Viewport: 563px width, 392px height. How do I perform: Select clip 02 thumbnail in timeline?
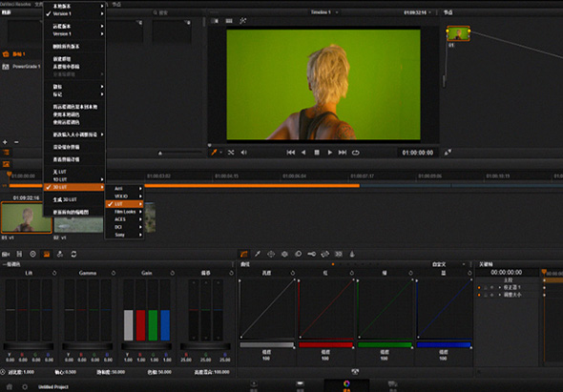click(x=78, y=224)
